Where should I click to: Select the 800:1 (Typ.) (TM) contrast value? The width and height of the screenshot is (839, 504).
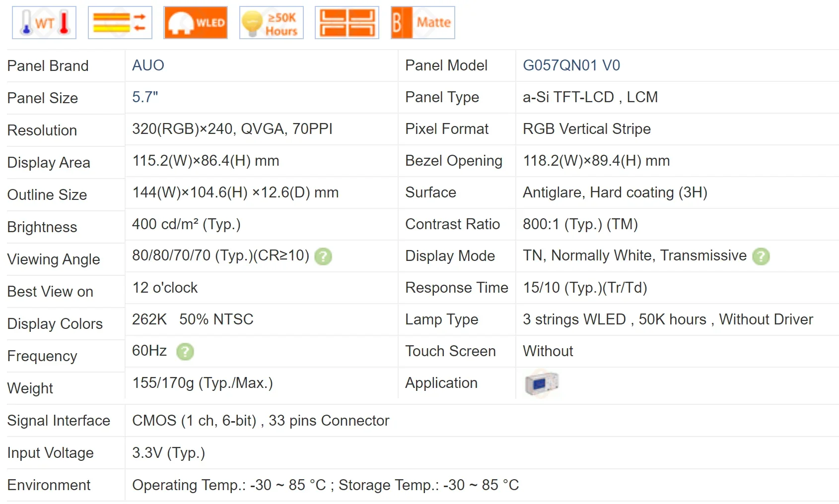(580, 224)
